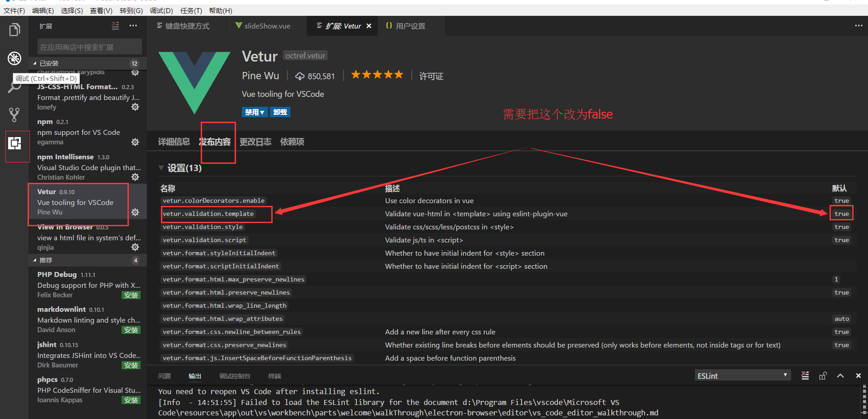Open the Debug view icon

[14, 58]
